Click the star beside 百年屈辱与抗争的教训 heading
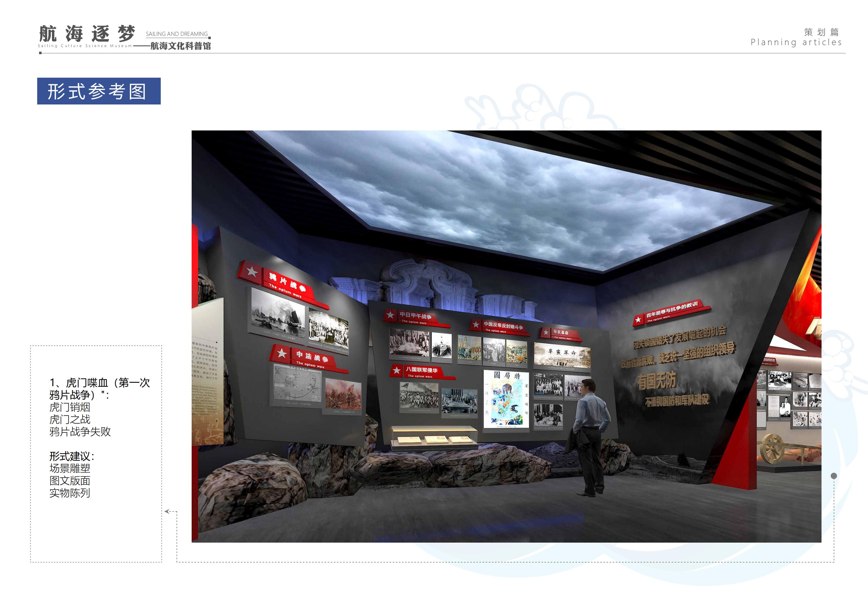868x614 pixels. (x=638, y=320)
